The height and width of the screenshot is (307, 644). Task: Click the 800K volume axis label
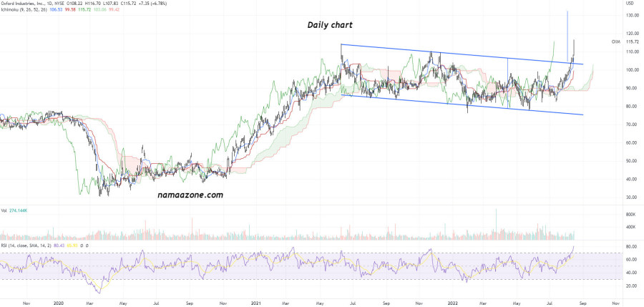pos(630,215)
